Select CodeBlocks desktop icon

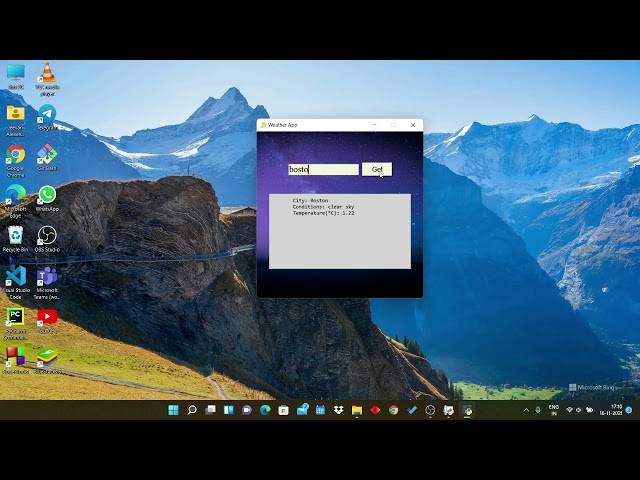pyautogui.click(x=16, y=361)
